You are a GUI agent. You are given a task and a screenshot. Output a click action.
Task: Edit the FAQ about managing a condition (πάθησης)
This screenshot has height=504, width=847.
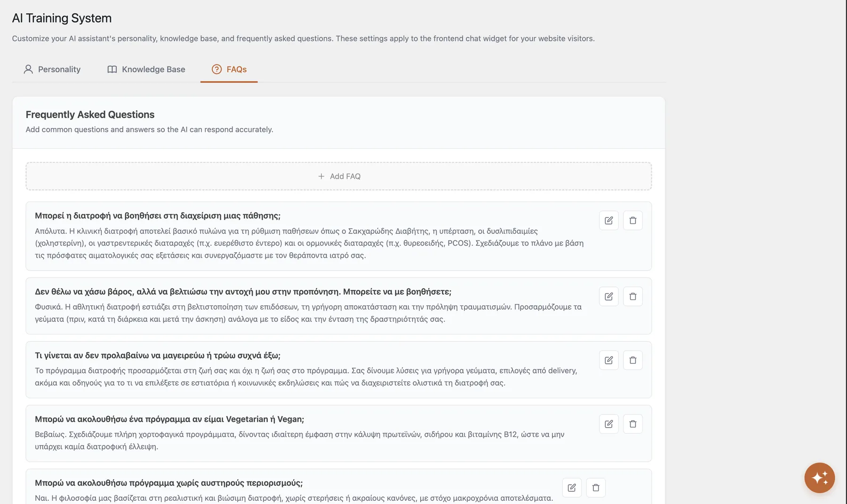click(608, 220)
